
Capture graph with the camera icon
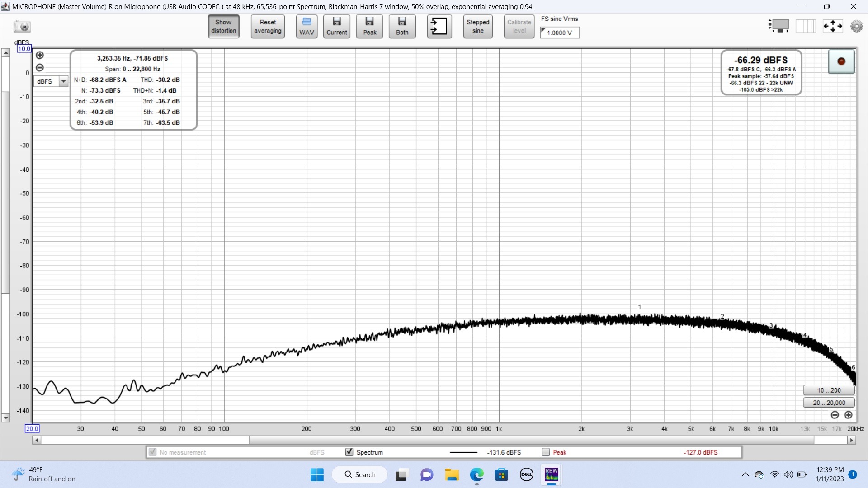point(22,27)
